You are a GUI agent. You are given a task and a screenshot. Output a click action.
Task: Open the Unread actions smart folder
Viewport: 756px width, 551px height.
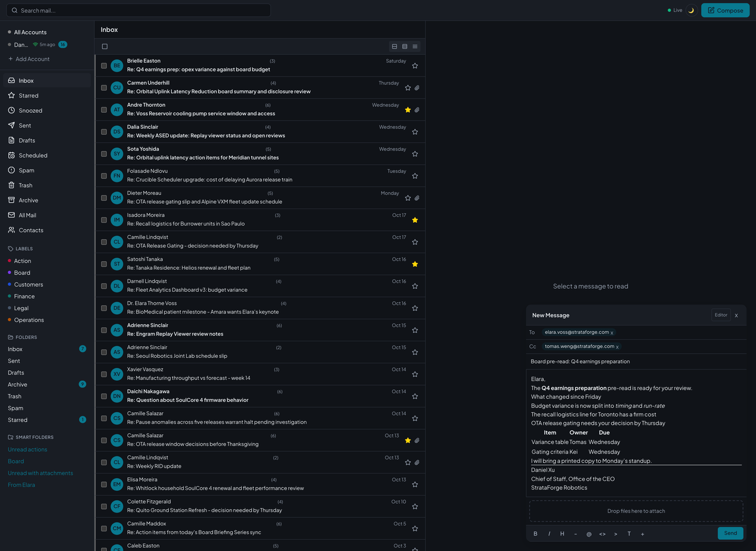(28, 449)
